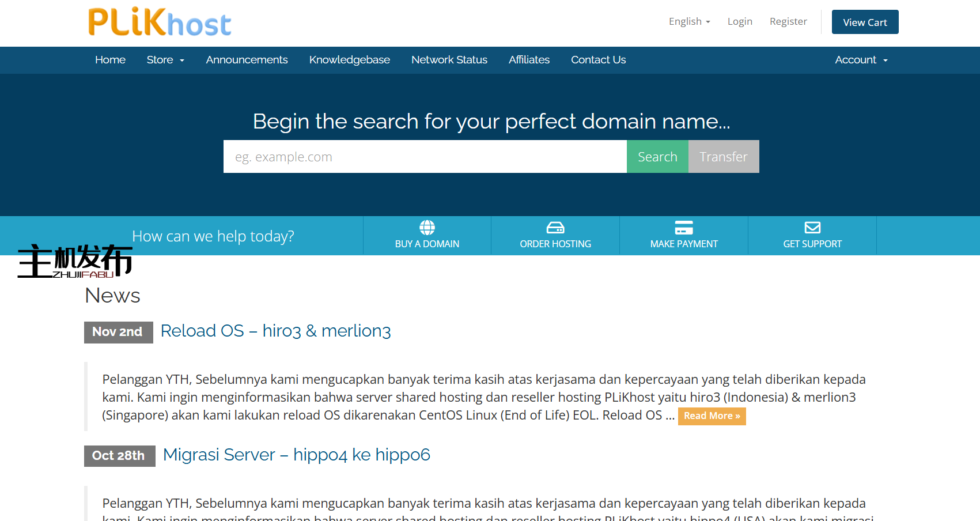Image resolution: width=980 pixels, height=521 pixels.
Task: Click the View Cart button
Action: [865, 22]
